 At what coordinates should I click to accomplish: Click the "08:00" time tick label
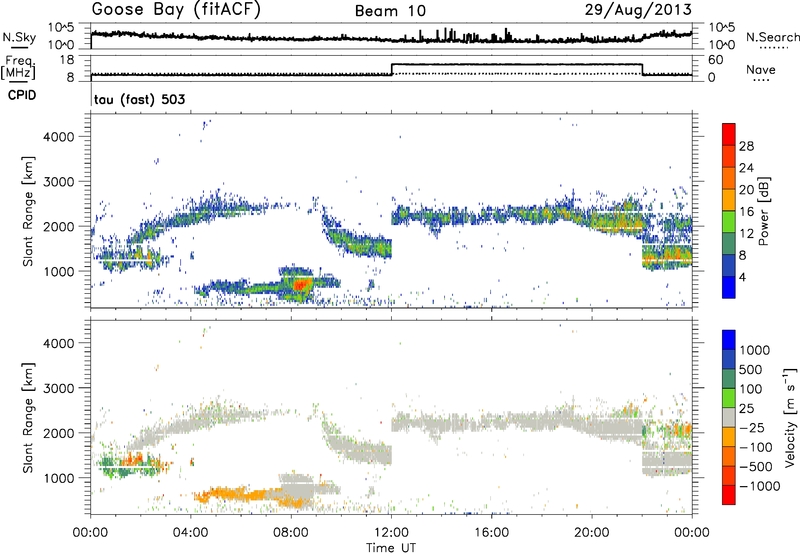pos(291,533)
